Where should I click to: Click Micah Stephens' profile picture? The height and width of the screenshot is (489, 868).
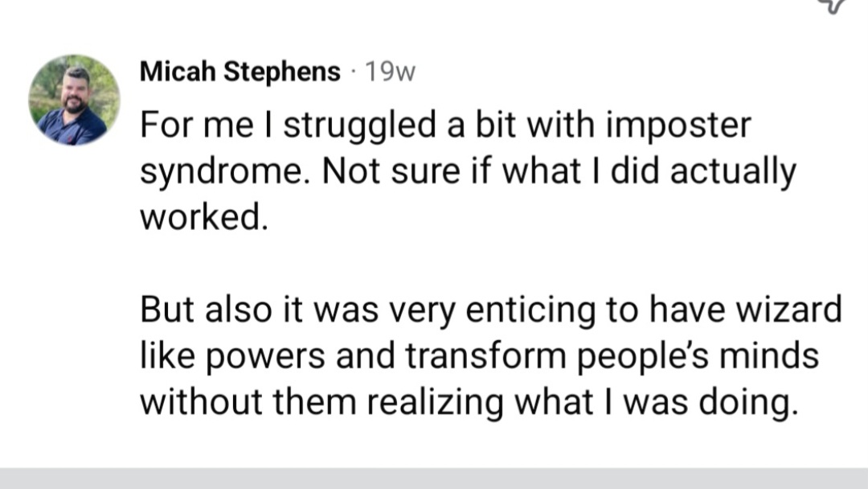coord(74,100)
